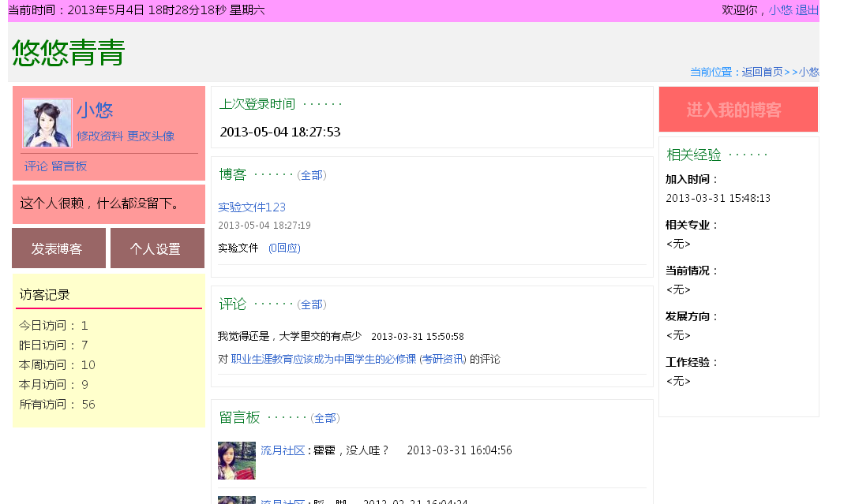The image size is (855, 504).
Task: Select the 昨日访问 visitor count row
Action: pyautogui.click(x=54, y=345)
